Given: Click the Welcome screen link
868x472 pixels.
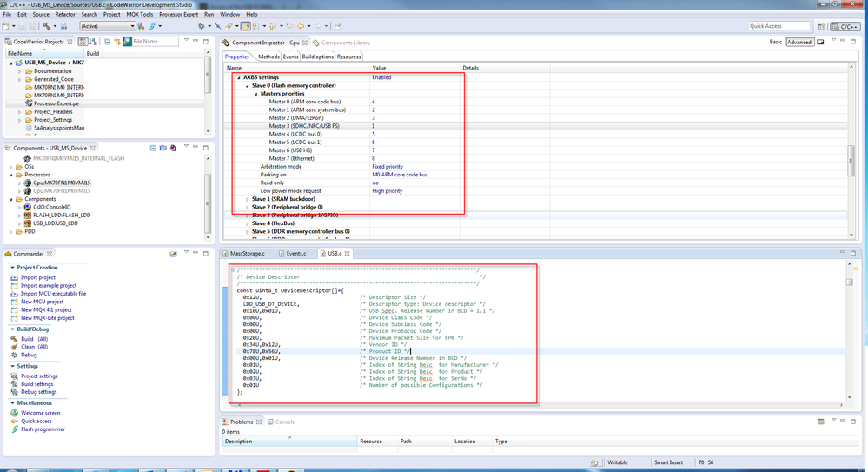Looking at the screenshot, I should (41, 413).
